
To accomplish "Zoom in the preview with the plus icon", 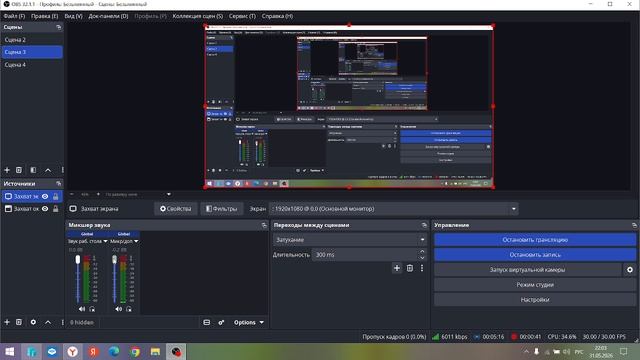I will pyautogui.click(x=98, y=194).
